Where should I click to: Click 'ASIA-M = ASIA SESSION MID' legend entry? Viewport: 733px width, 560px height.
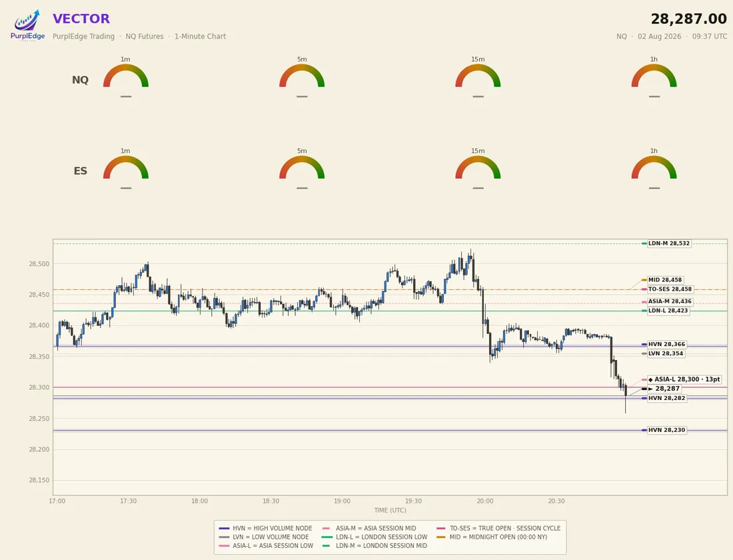click(369, 528)
